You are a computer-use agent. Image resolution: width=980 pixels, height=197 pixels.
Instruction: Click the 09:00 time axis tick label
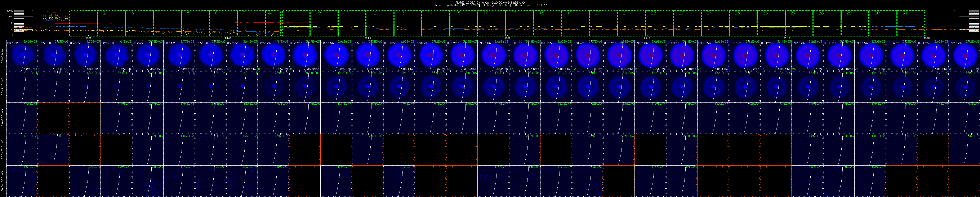click(368, 38)
